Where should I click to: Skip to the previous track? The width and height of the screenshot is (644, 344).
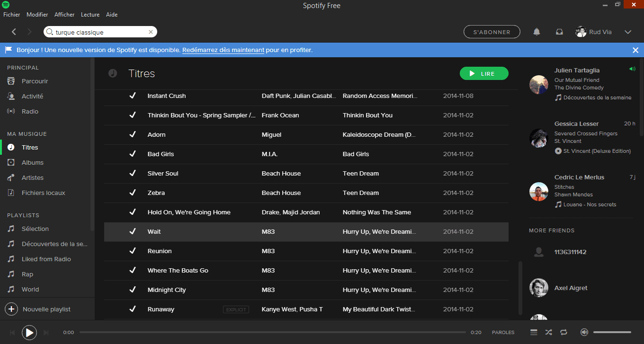pos(12,333)
